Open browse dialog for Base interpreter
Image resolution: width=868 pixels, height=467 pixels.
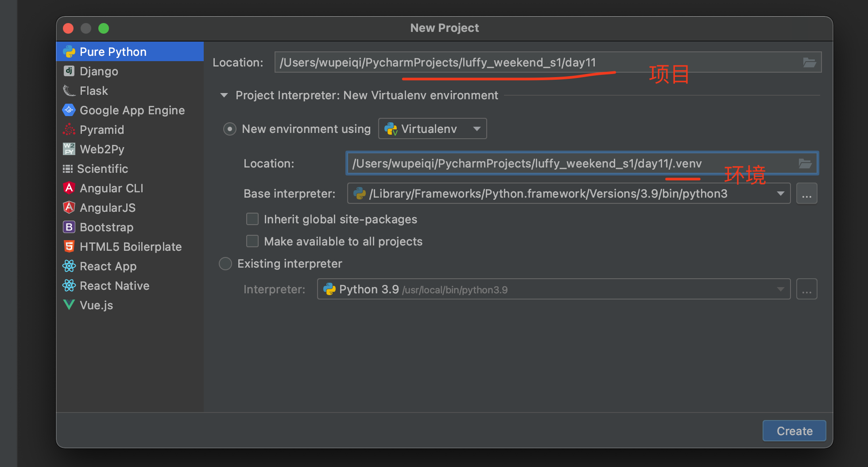(806, 194)
